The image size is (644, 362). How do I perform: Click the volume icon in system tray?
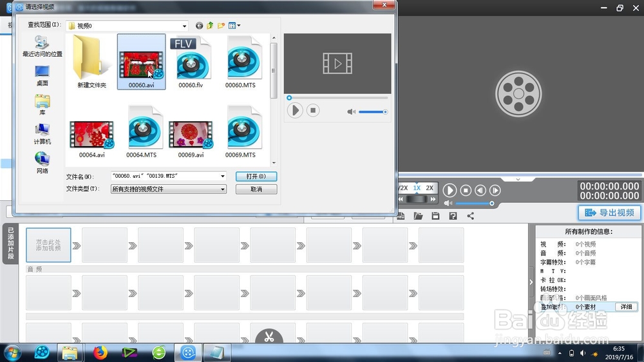click(583, 353)
